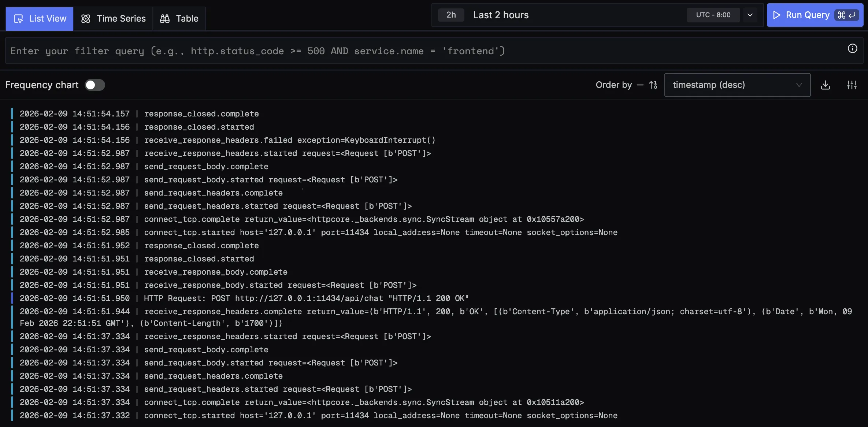
Task: Click the download logs icon
Action: coord(826,85)
